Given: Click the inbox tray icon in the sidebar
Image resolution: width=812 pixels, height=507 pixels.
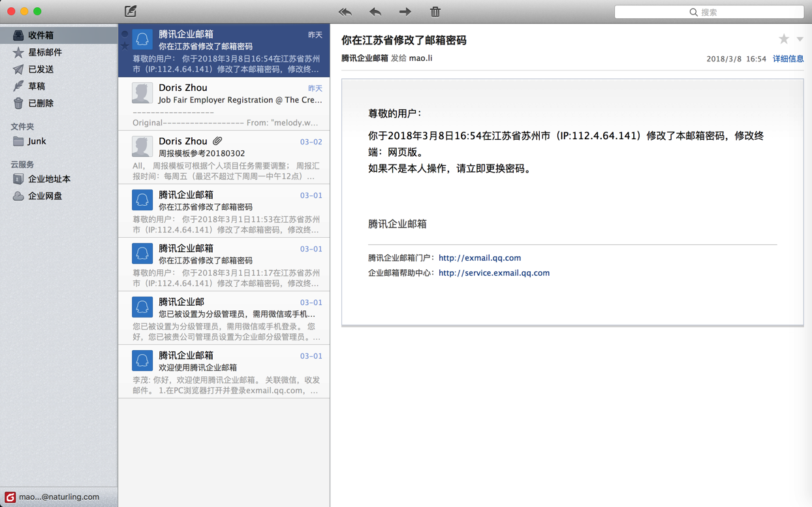Looking at the screenshot, I should 18,35.
